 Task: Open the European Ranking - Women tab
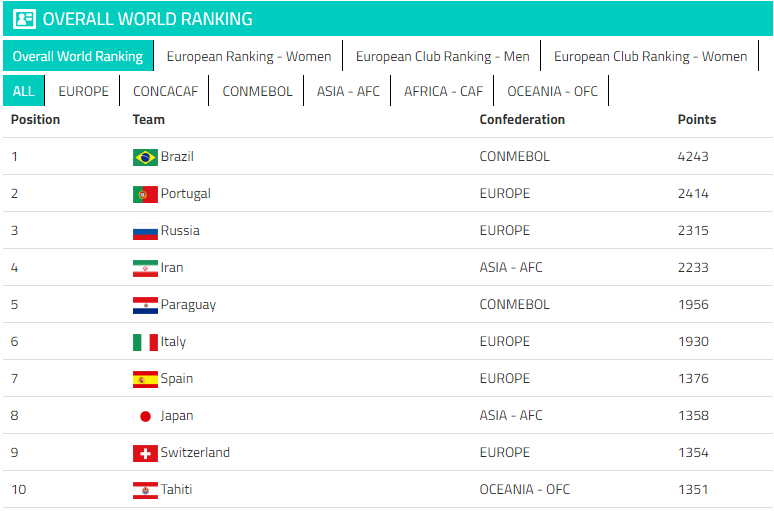pyautogui.click(x=249, y=57)
